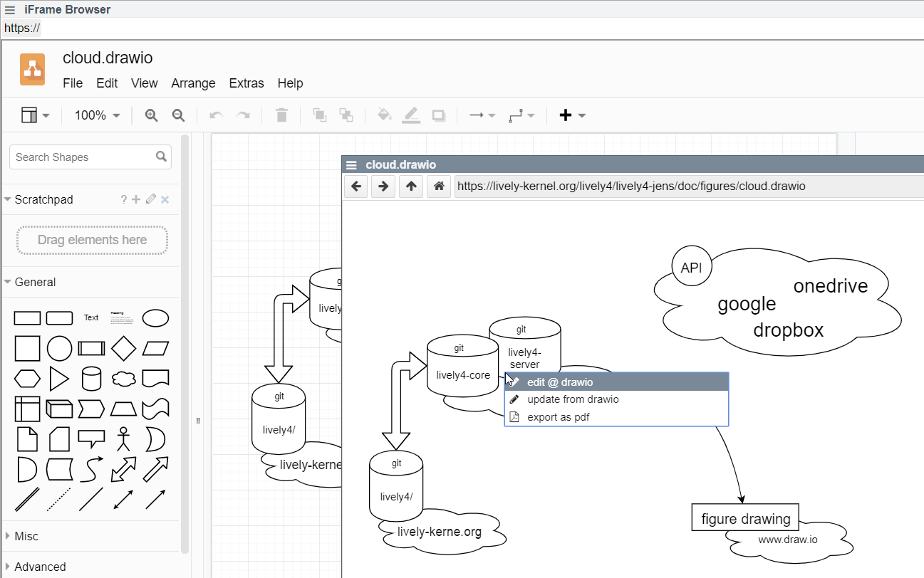Choose 'export as pdf' from context menu
The height and width of the screenshot is (578, 924).
coord(558,417)
